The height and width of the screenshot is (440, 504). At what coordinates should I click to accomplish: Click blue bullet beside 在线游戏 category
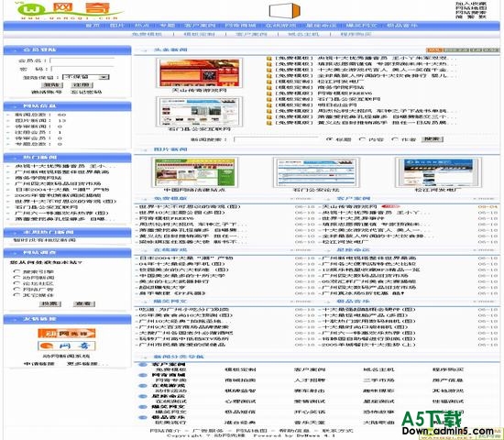[143, 386]
